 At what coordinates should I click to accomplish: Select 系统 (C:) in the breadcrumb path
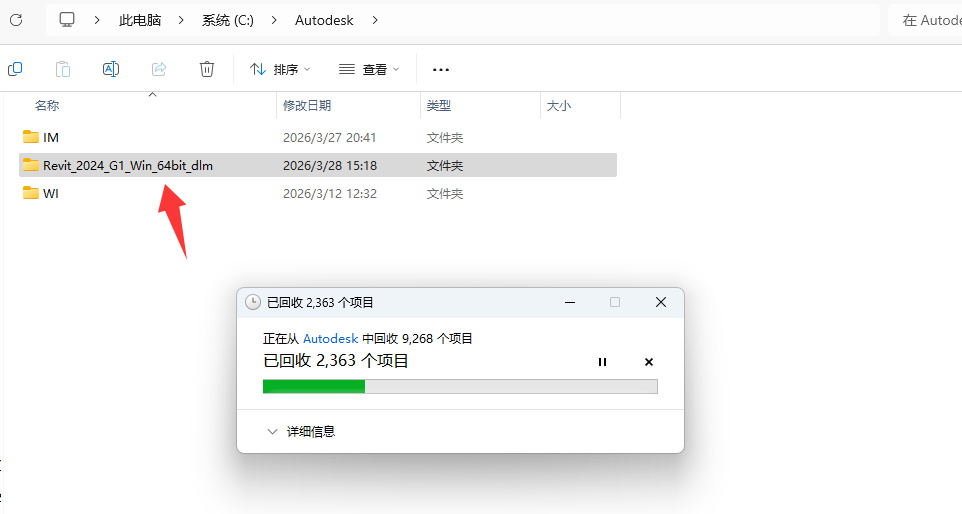tap(228, 20)
